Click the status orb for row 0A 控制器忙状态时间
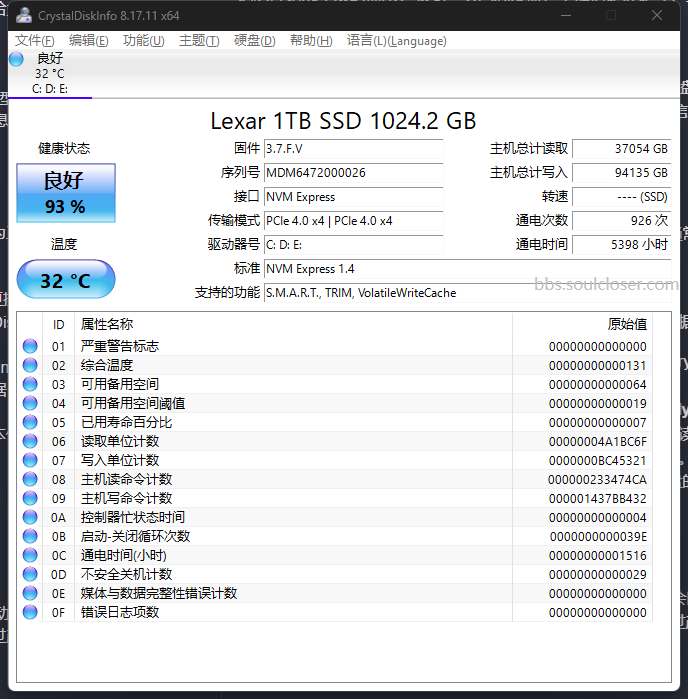The width and height of the screenshot is (688, 699). coord(30,517)
